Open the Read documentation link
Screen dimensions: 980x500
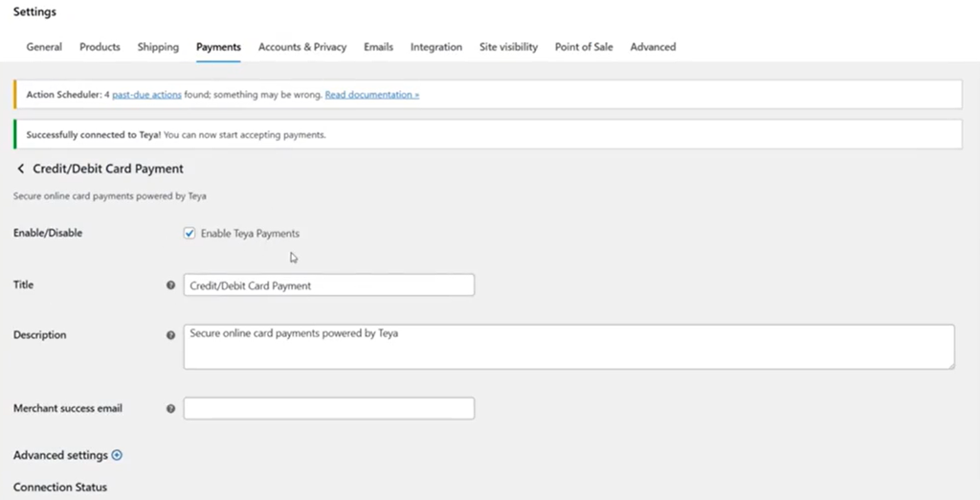coord(372,95)
